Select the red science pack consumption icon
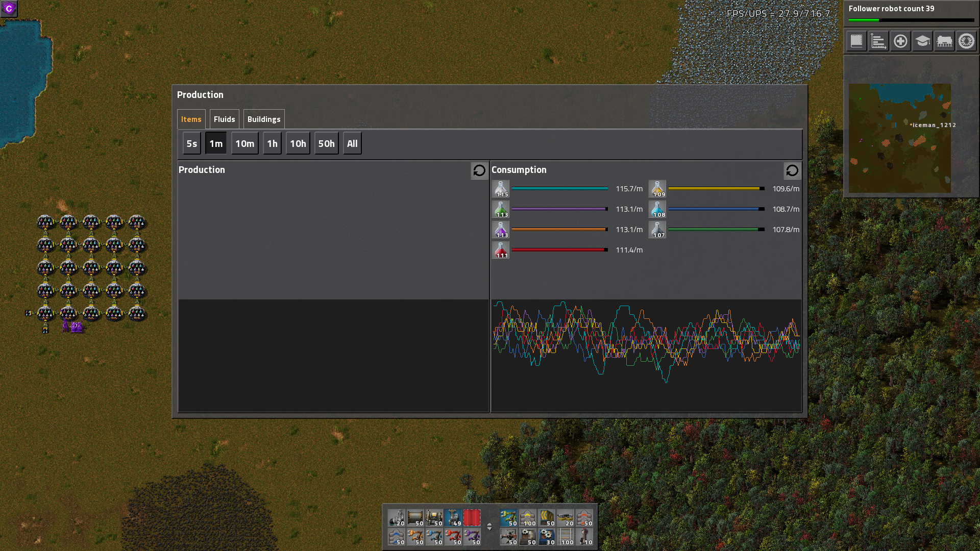The image size is (980, 551). (x=501, y=250)
